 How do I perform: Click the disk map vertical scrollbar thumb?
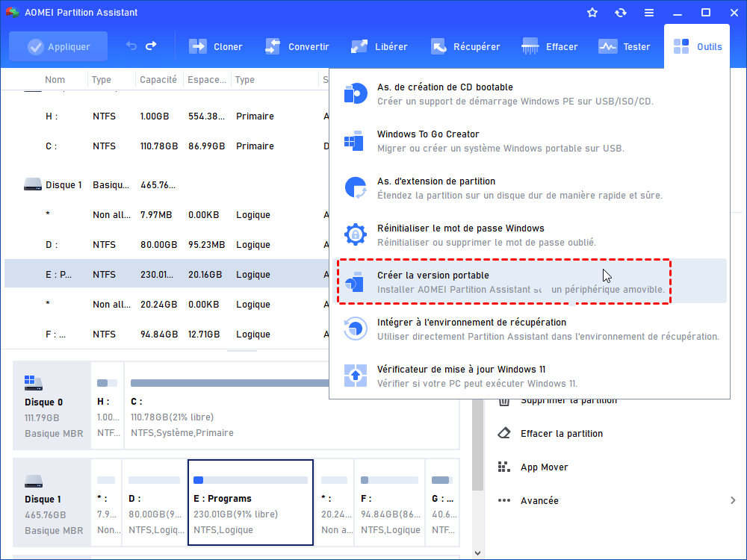(478, 445)
